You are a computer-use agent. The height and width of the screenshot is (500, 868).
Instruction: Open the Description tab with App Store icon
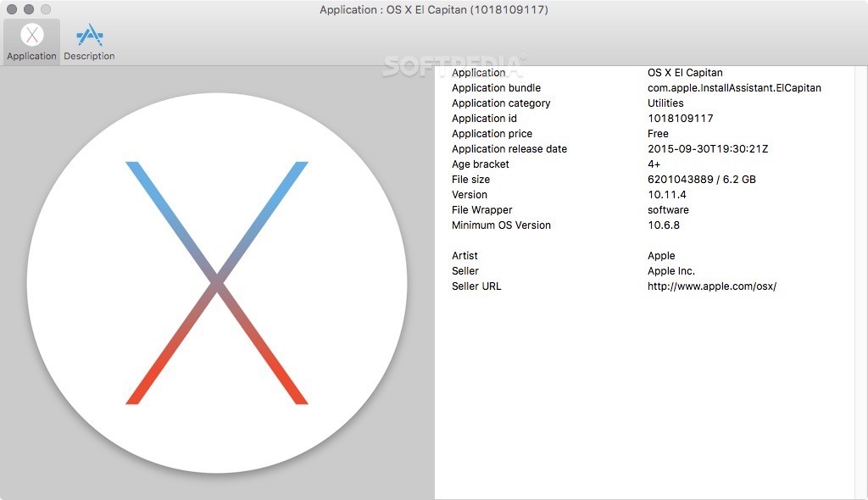click(89, 42)
